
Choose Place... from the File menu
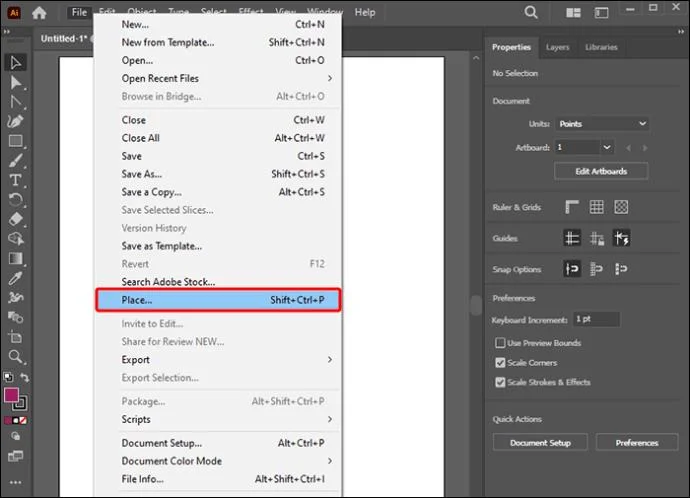[x=218, y=300]
